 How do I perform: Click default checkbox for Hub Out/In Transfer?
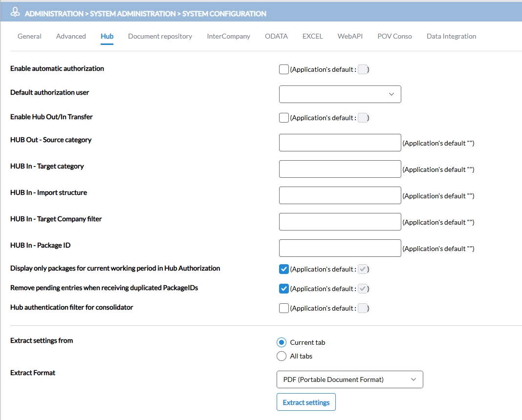[x=363, y=118]
